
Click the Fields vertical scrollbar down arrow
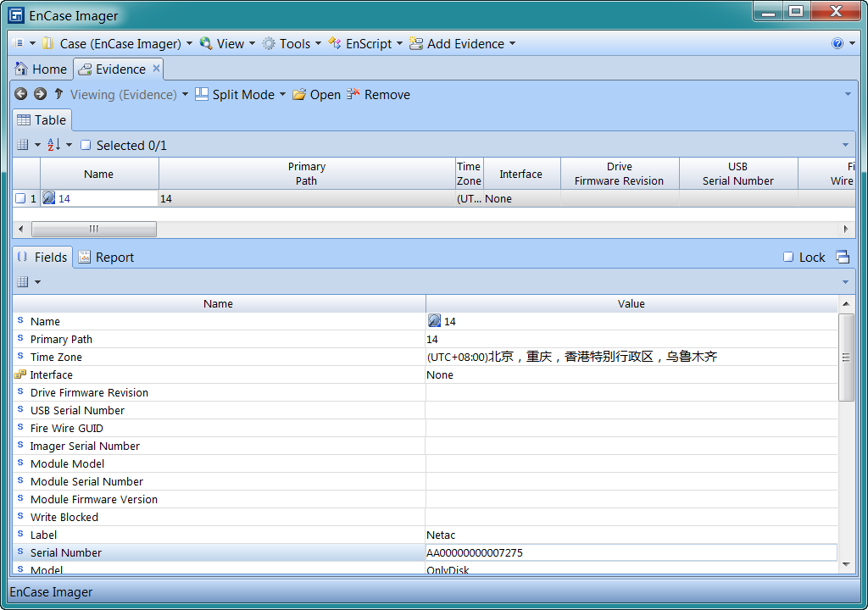pyautogui.click(x=846, y=564)
